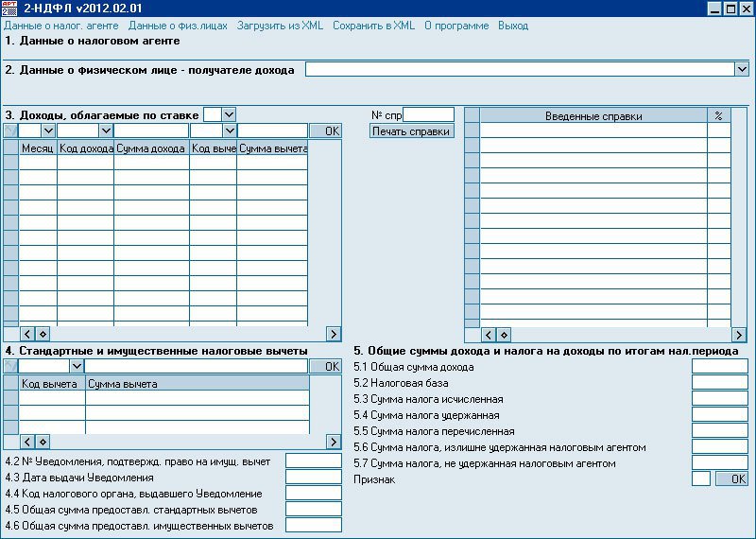
Task: Click the '№ спр' input field
Action: [x=428, y=114]
